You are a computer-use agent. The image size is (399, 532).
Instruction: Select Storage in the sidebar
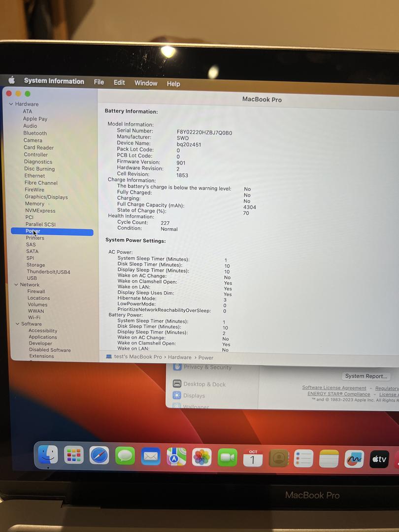click(x=35, y=265)
